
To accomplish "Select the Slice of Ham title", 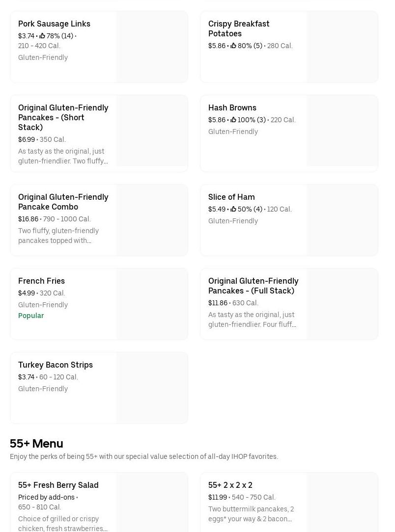I will [231, 197].
